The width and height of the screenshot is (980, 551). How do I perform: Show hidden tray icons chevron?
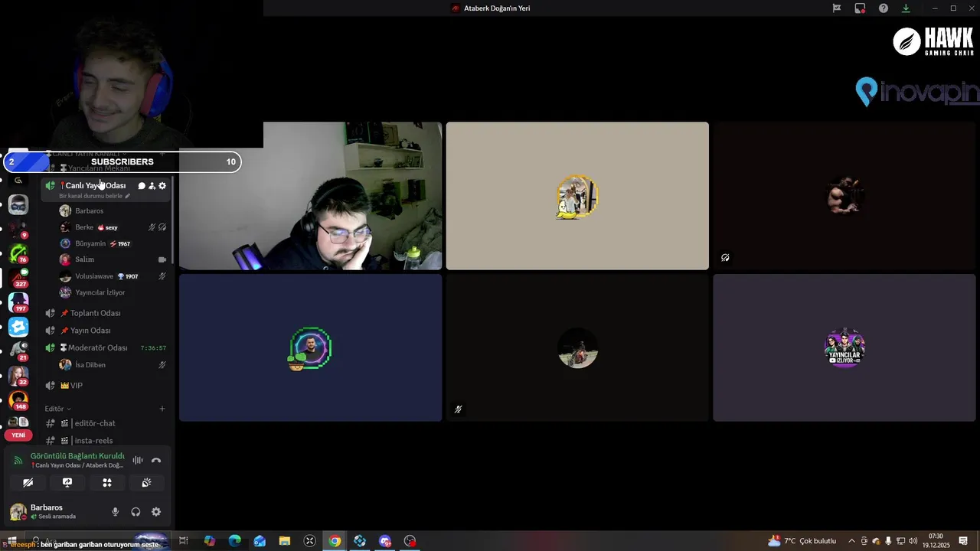coord(851,541)
